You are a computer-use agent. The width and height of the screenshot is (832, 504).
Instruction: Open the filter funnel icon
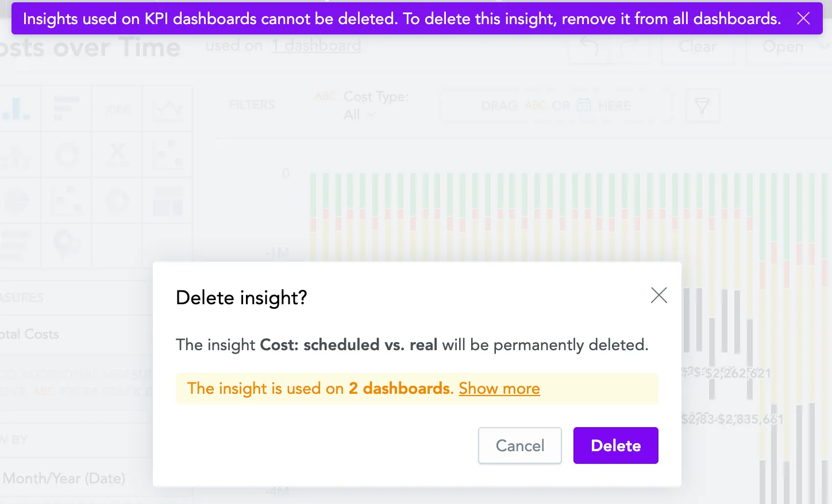click(703, 106)
